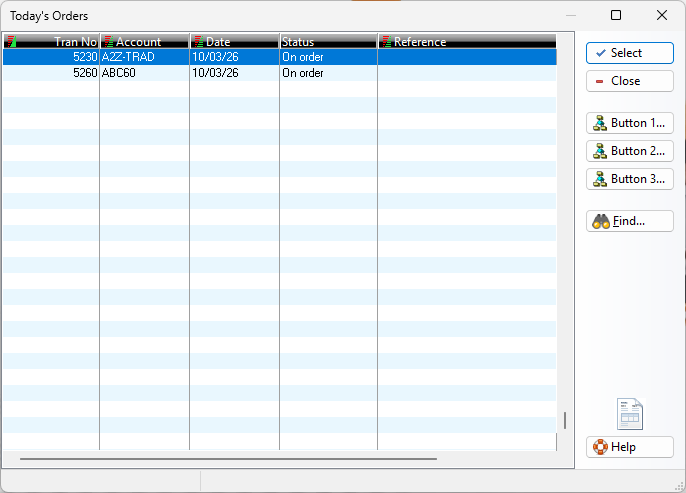
Task: Click the sort icon in Tran No header
Action: click(x=11, y=42)
